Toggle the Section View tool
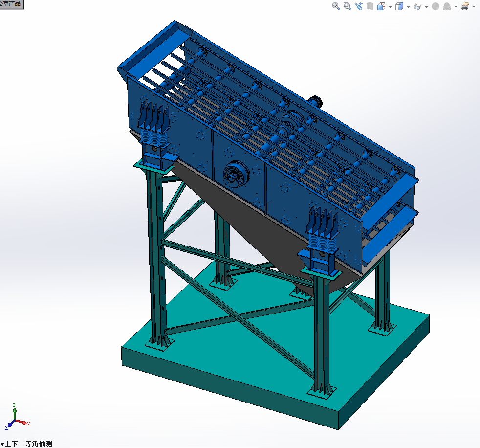Viewport: 480px width, 448px height. [370, 6]
